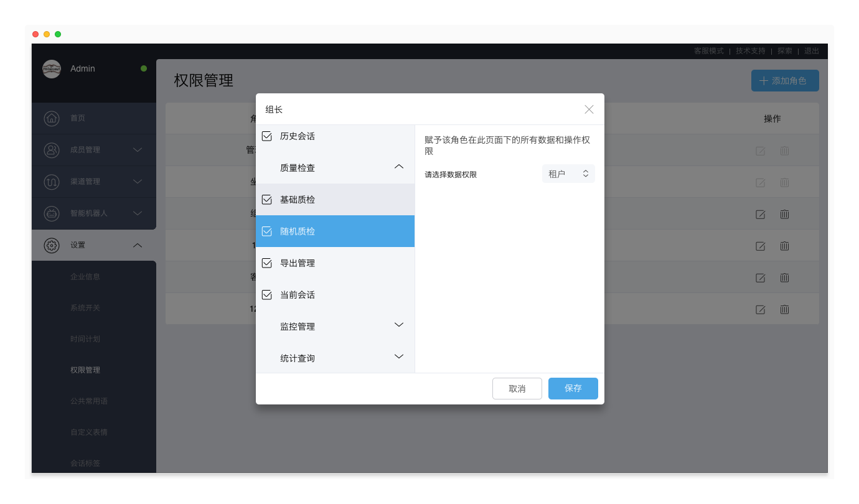Toggle the 导出管理 checkbox
859x504 pixels.
267,263
